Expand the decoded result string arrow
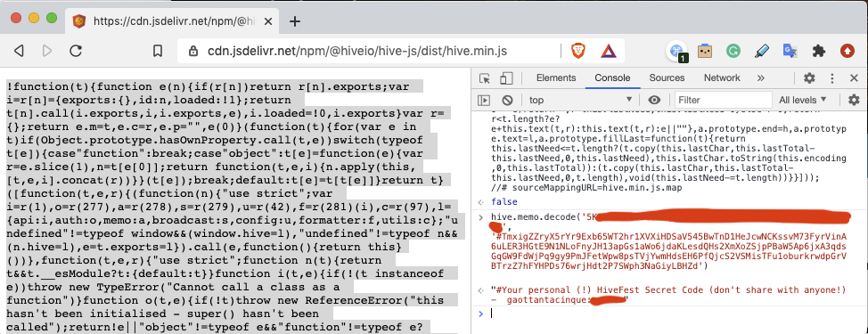Screen dimensions: 868x334 pos(480,290)
